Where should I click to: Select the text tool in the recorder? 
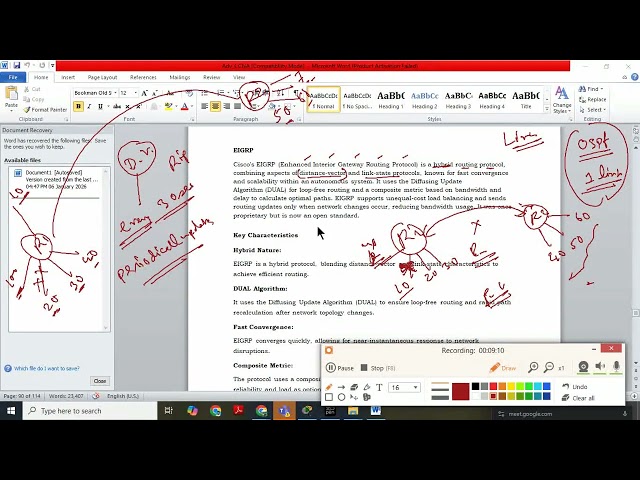pyautogui.click(x=379, y=387)
